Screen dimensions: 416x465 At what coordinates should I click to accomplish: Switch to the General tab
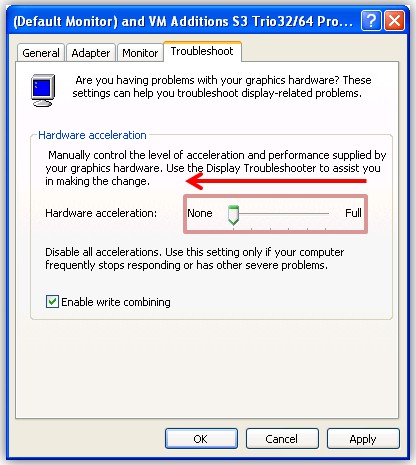[x=41, y=53]
